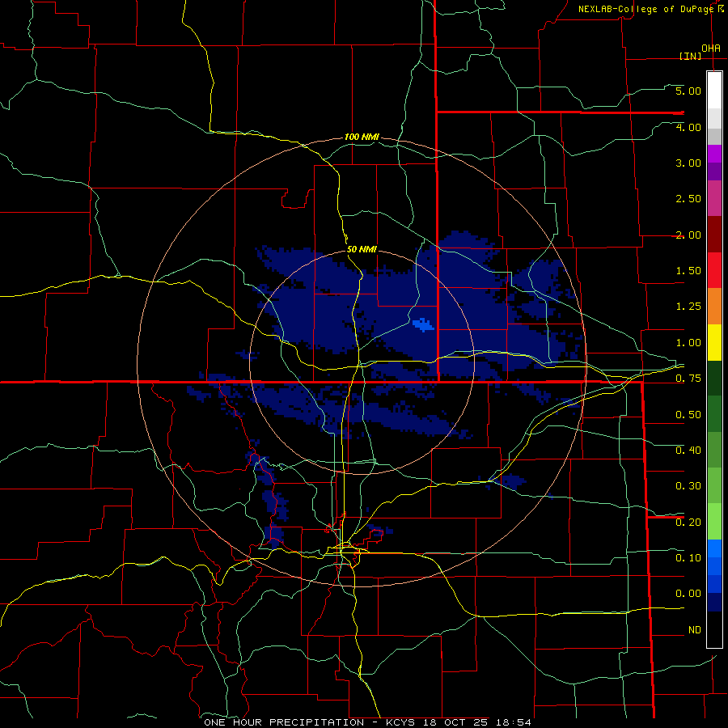Screen dimensions: 728x728
Task: Click the yellow legend swatch
Action: click(714, 343)
